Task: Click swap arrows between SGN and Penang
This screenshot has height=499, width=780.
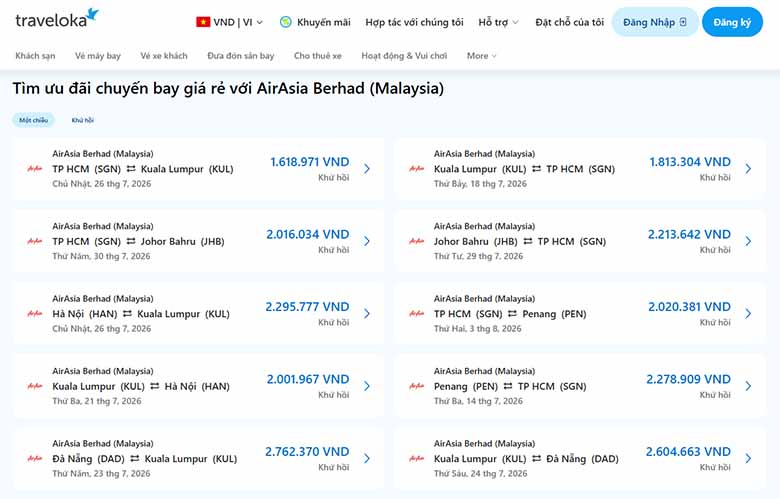Action: tap(512, 314)
